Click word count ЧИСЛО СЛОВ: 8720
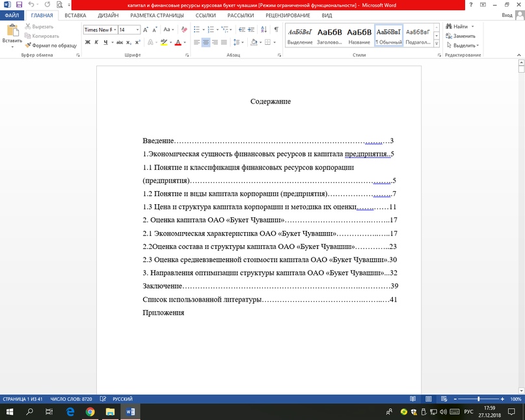This screenshot has width=525, height=420. (71, 399)
